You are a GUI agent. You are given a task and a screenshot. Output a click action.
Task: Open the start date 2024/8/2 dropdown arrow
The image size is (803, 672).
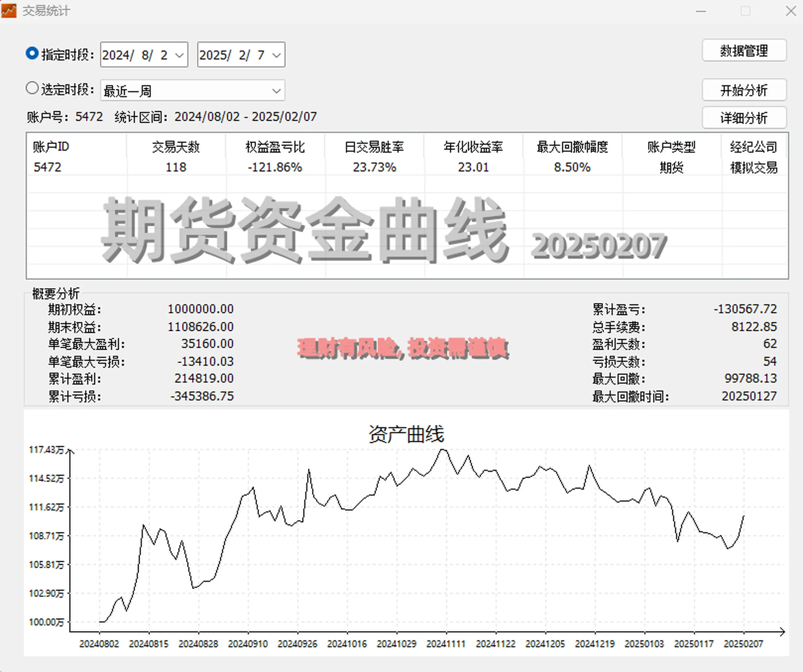(x=179, y=56)
